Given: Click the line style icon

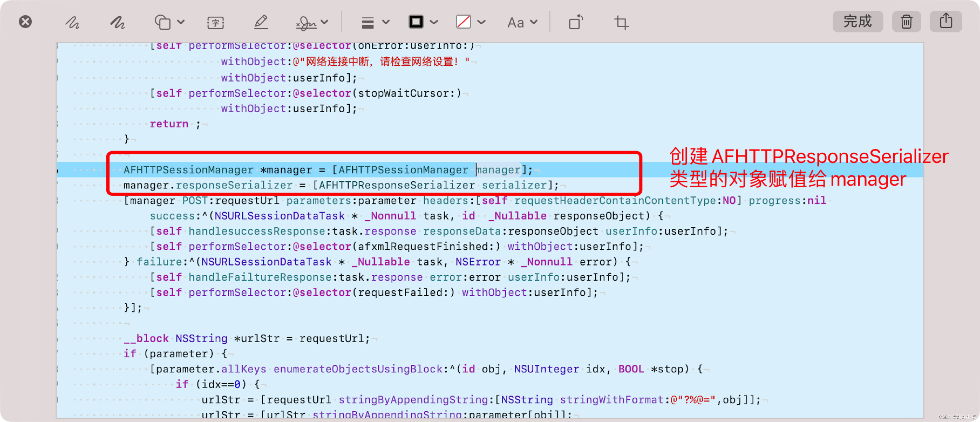Looking at the screenshot, I should coord(367,22).
